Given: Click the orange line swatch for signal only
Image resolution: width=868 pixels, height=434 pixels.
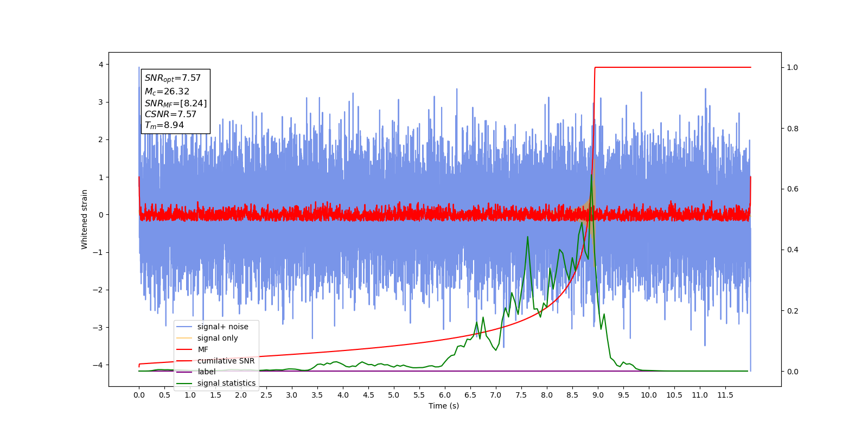Looking at the screenshot, I should pos(184,338).
